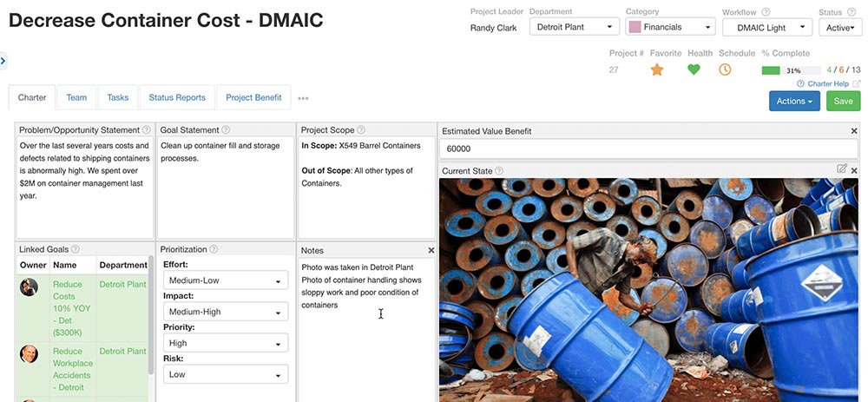Screen dimensions: 868x402
Task: Click the orange Favorite star icon
Action: click(x=657, y=69)
